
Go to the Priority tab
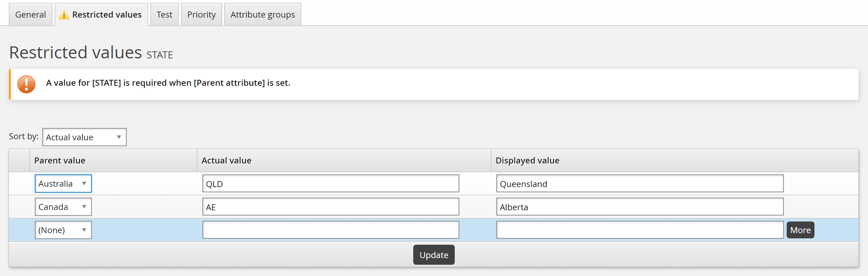[x=201, y=15]
